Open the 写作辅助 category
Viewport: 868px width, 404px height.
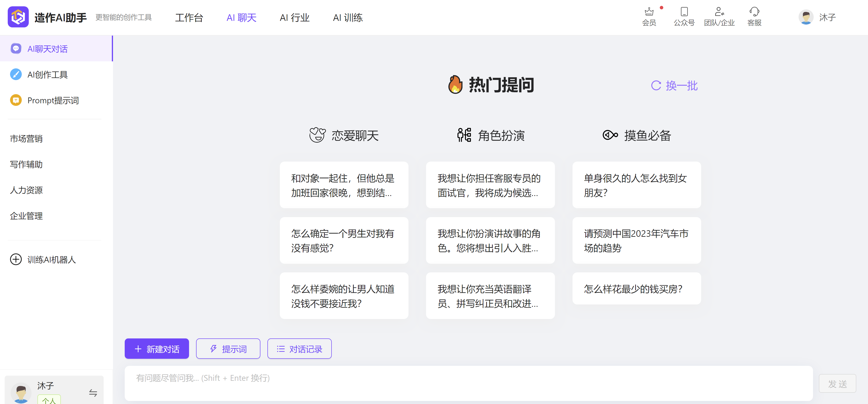[x=26, y=164]
